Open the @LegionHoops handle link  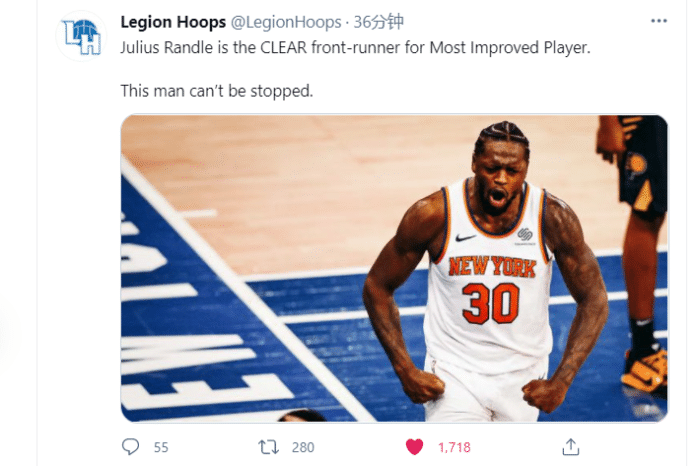[286, 22]
